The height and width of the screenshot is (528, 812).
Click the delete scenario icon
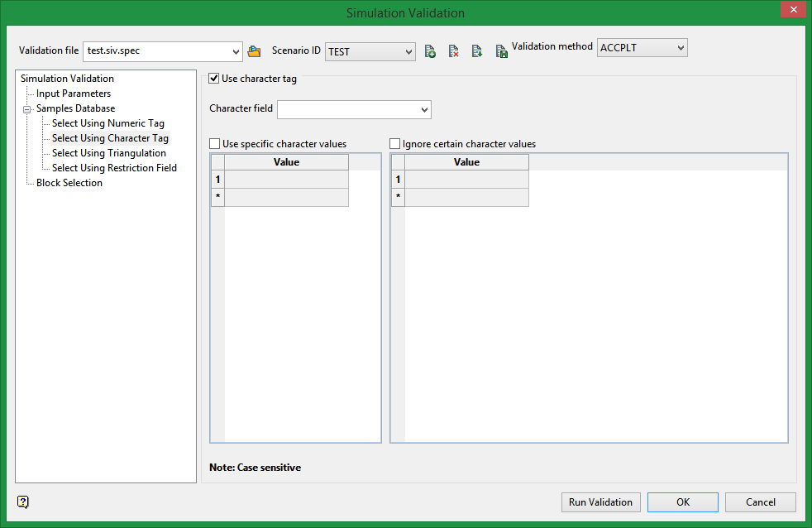point(453,51)
